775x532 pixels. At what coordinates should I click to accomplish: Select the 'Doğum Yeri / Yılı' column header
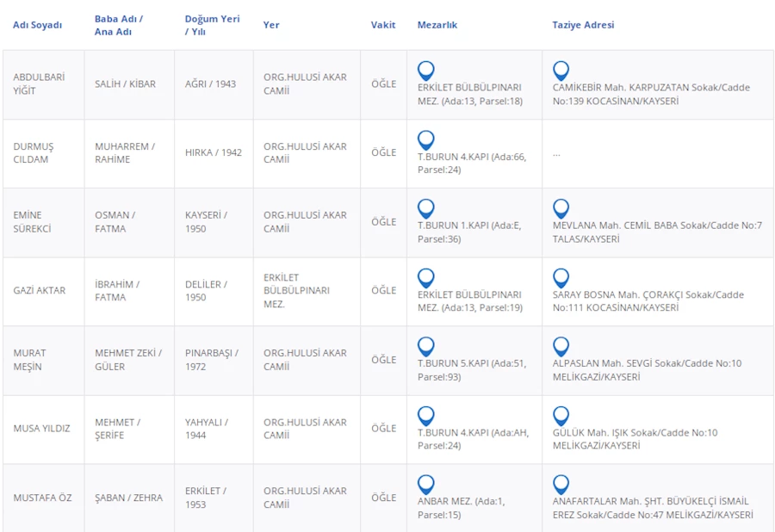[x=212, y=25]
